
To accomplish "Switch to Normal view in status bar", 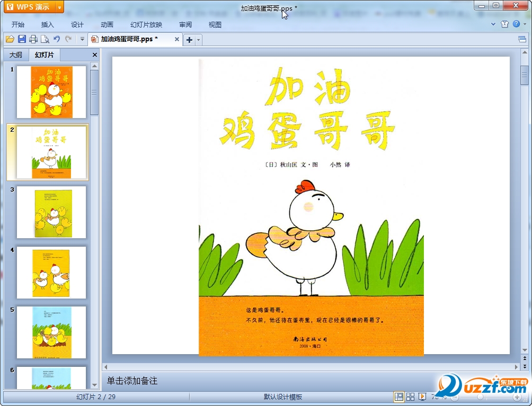I will point(399,396).
